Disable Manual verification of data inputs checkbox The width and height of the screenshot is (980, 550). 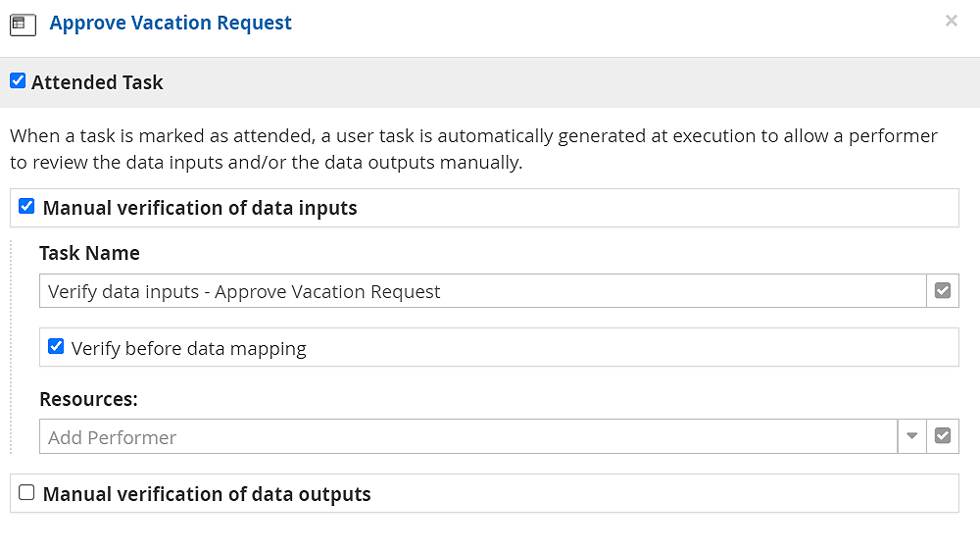click(27, 207)
